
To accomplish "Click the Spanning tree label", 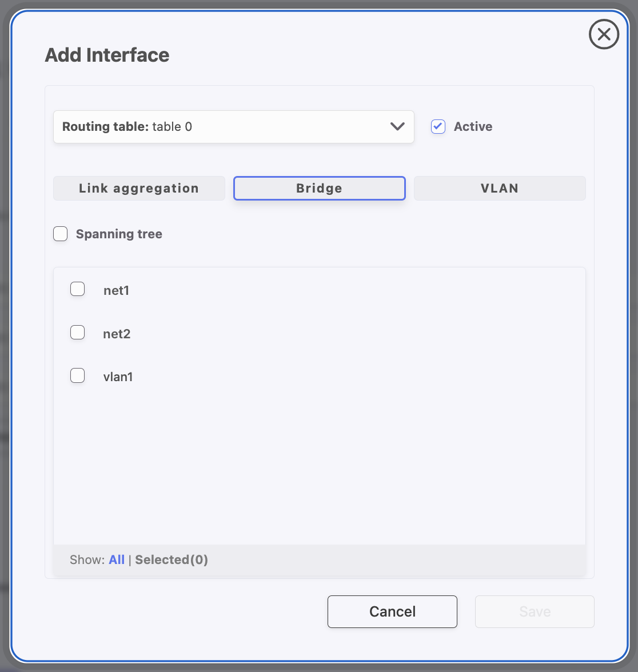I will pos(119,234).
